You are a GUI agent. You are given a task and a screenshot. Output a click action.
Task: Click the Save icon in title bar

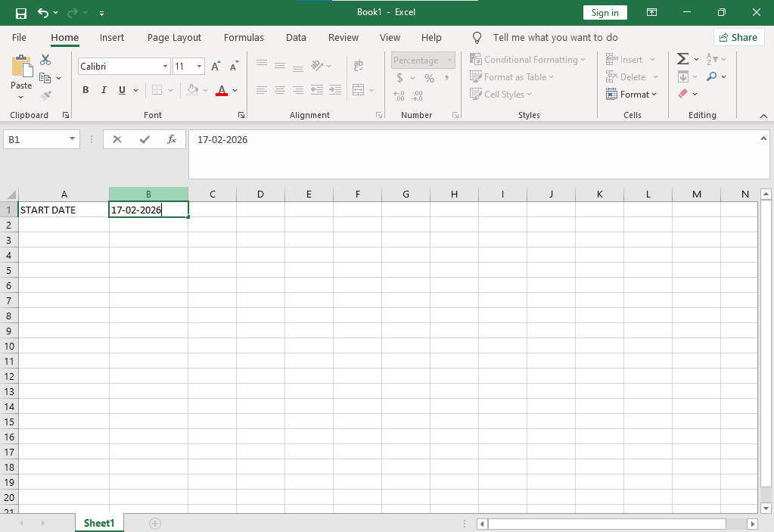[x=21, y=13]
